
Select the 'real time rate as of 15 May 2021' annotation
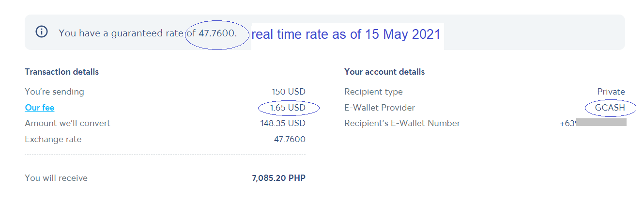(346, 34)
